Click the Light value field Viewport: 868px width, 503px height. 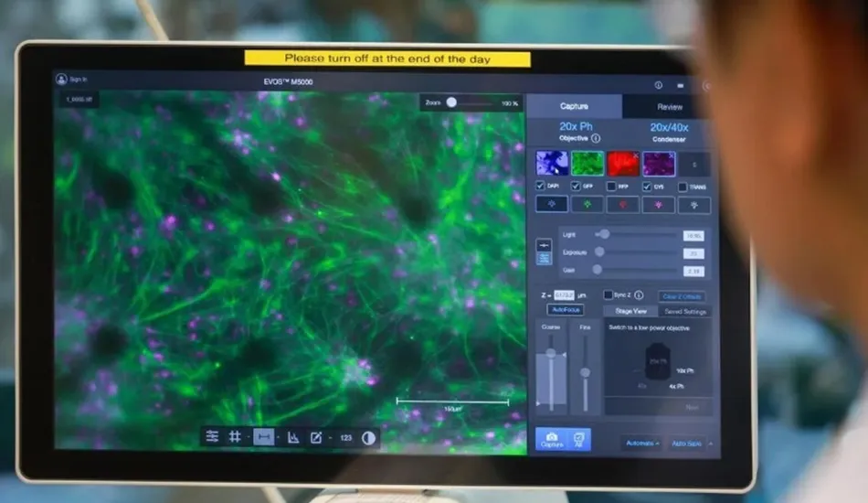[x=693, y=236]
